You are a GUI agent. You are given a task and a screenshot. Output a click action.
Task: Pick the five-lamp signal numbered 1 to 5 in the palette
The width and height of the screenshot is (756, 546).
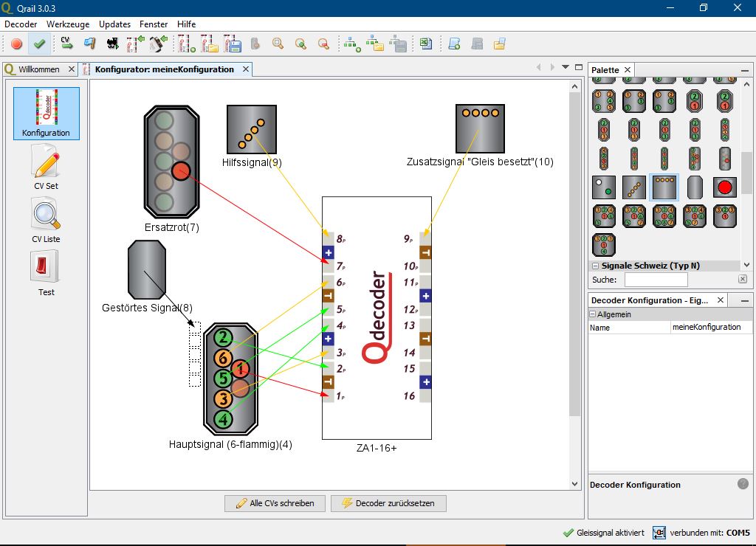[x=604, y=101]
